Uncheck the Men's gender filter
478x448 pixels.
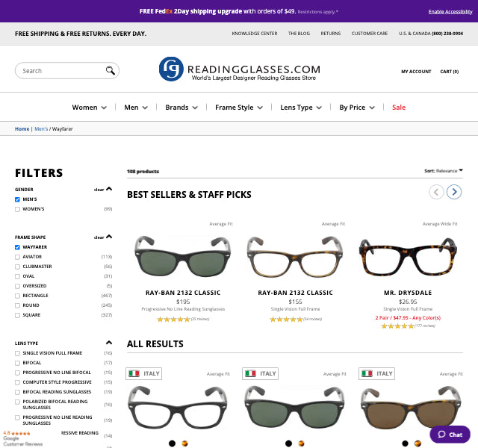click(x=17, y=199)
